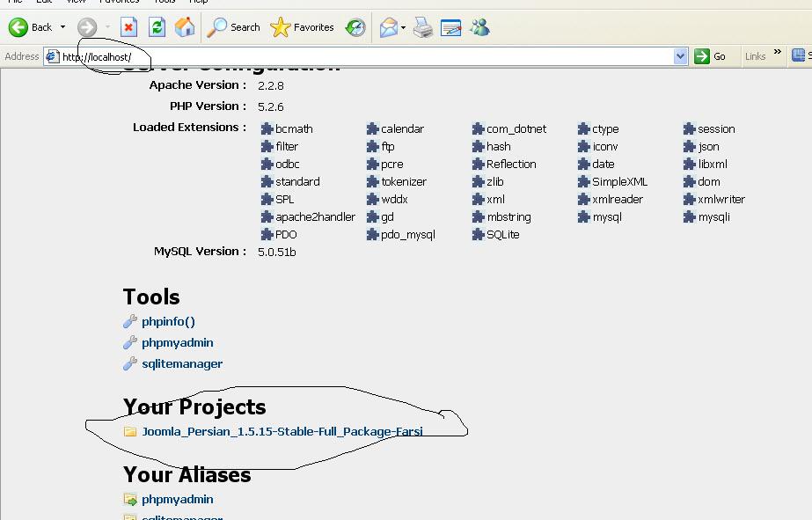Click the puzzle icon next to calendar
This screenshot has height=520, width=812.
click(x=372, y=128)
